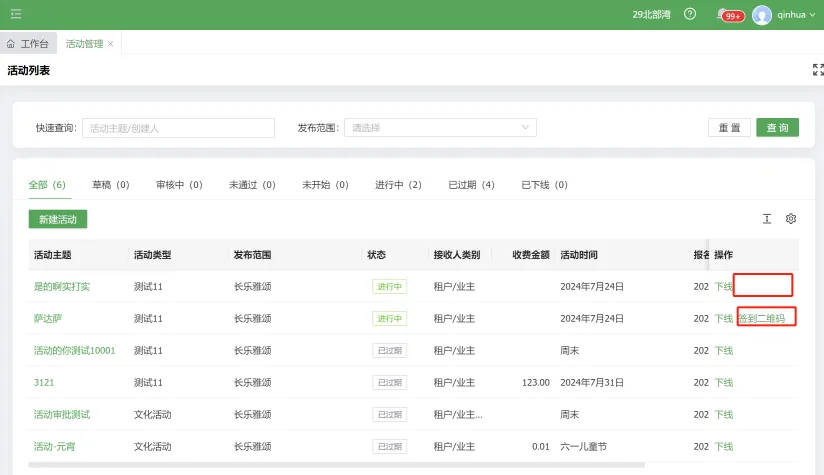Click 下线 for 活动-元宵 row
This screenshot has width=824, height=475.
[724, 447]
